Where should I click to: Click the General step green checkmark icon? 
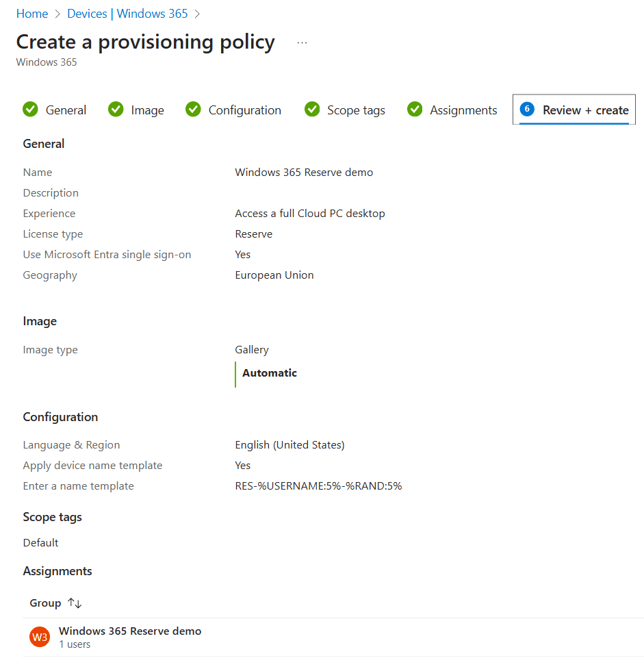pyautogui.click(x=30, y=110)
